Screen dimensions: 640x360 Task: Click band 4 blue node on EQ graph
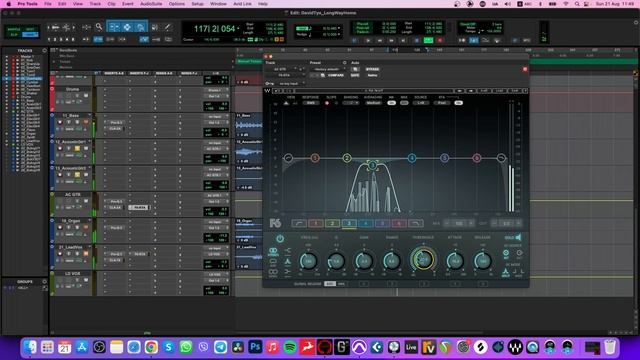click(x=412, y=158)
